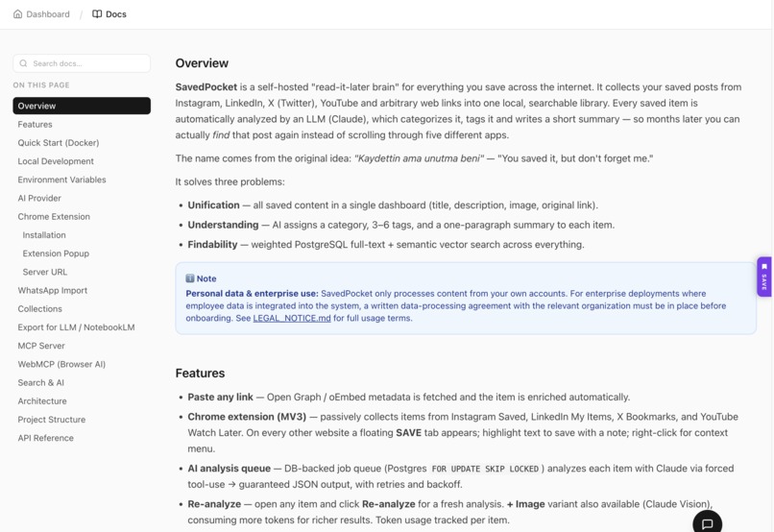Click the 'Paste any link' bullet

coord(220,397)
